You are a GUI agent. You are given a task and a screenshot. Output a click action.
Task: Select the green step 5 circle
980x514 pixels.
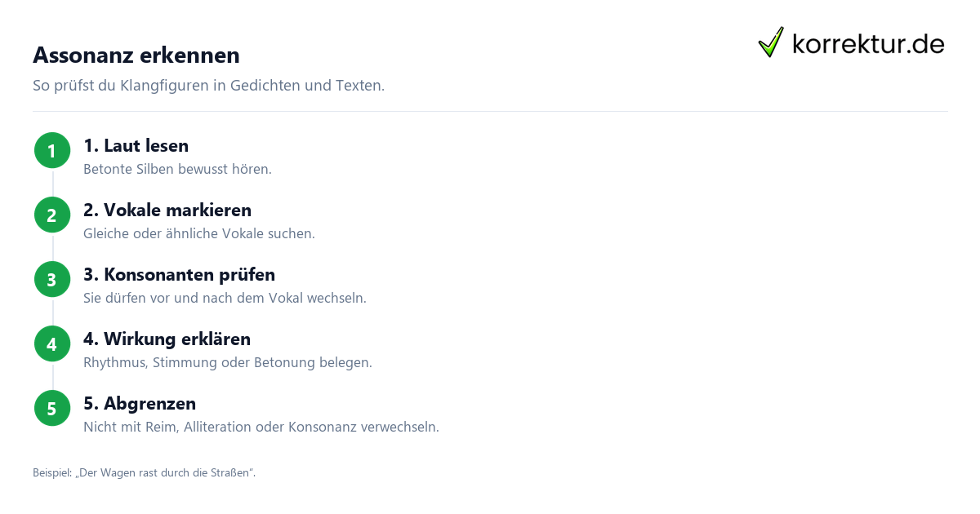tap(52, 409)
